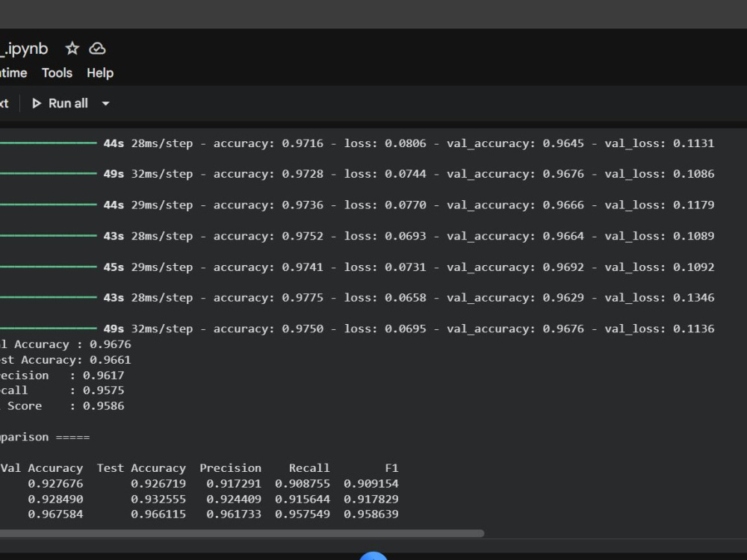The image size is (747, 560).
Task: Click table cell 0.967584
Action: click(55, 514)
